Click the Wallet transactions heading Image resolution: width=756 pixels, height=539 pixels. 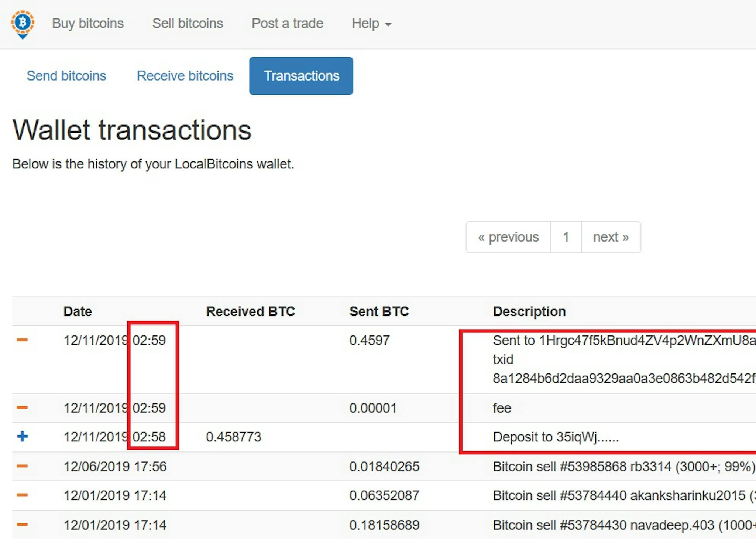tap(132, 130)
